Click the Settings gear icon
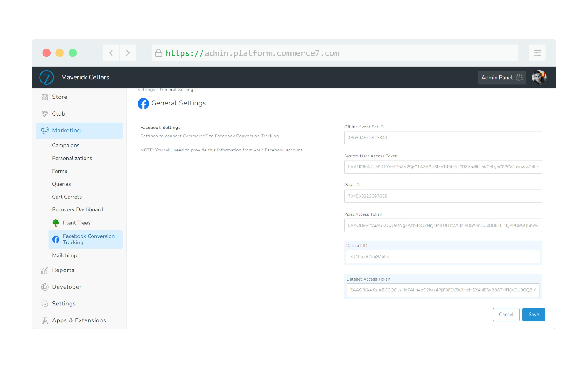The height and width of the screenshot is (368, 588). pyautogui.click(x=45, y=304)
